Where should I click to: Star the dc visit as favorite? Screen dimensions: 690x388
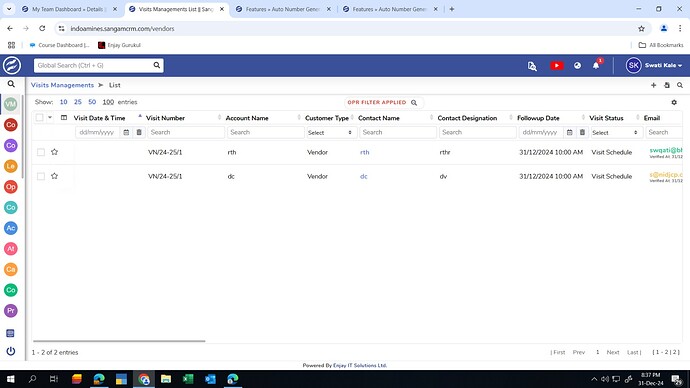pyautogui.click(x=55, y=176)
